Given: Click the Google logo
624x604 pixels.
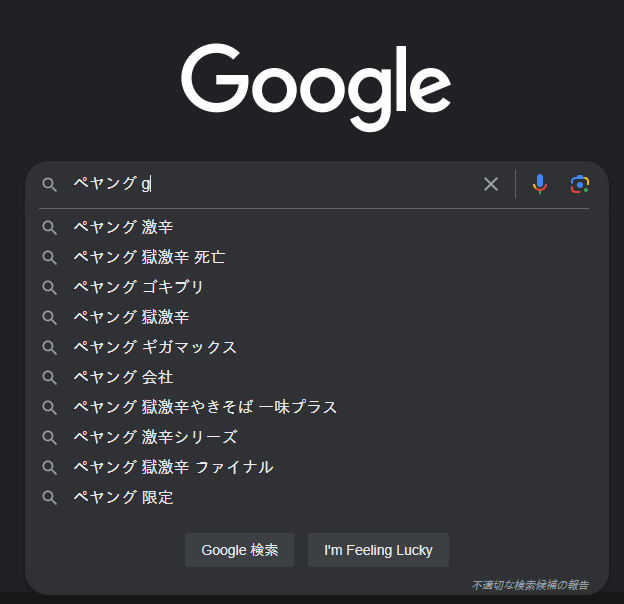Looking at the screenshot, I should 315,85.
